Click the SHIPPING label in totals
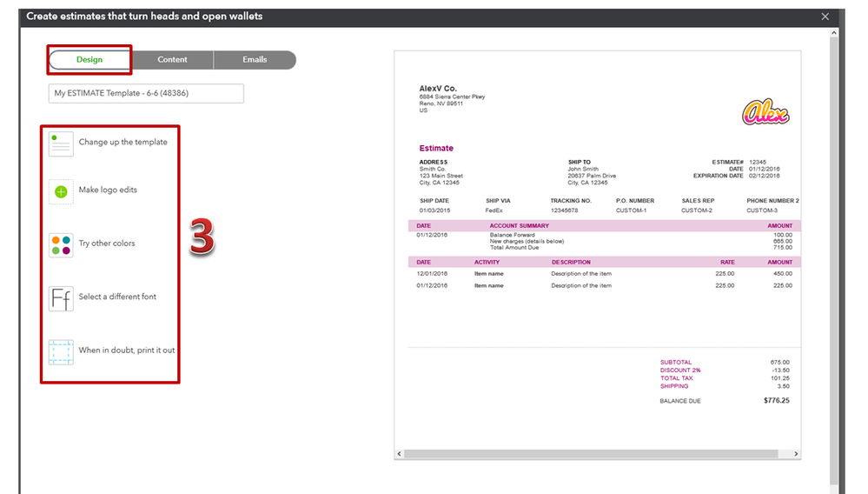This screenshot has height=494, width=868. 674,386
